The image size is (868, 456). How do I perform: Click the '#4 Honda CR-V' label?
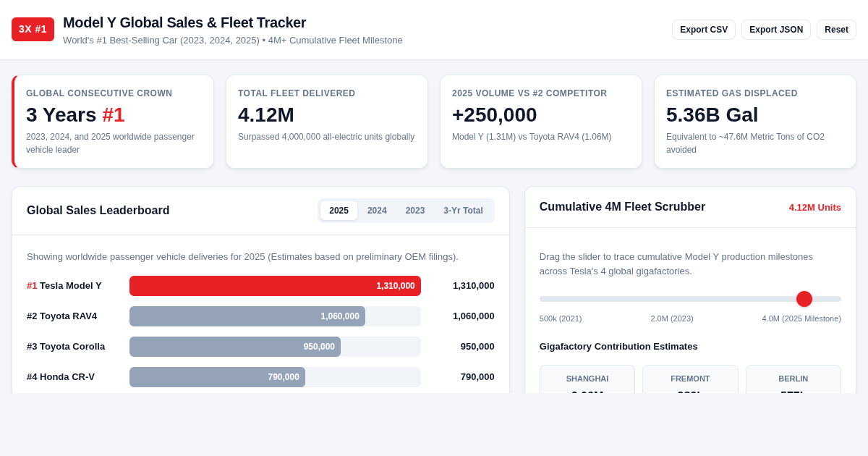click(x=61, y=377)
